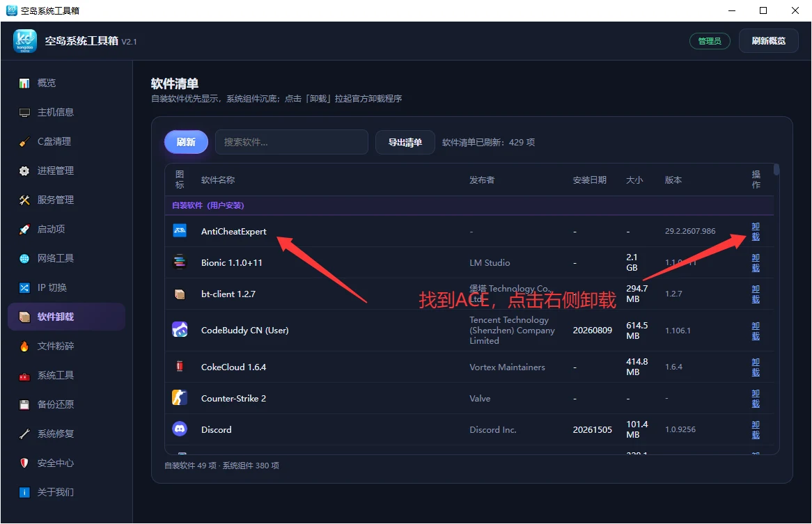This screenshot has height=524, width=812.
Task: Open the 概览 overview chart icon
Action: (24, 84)
